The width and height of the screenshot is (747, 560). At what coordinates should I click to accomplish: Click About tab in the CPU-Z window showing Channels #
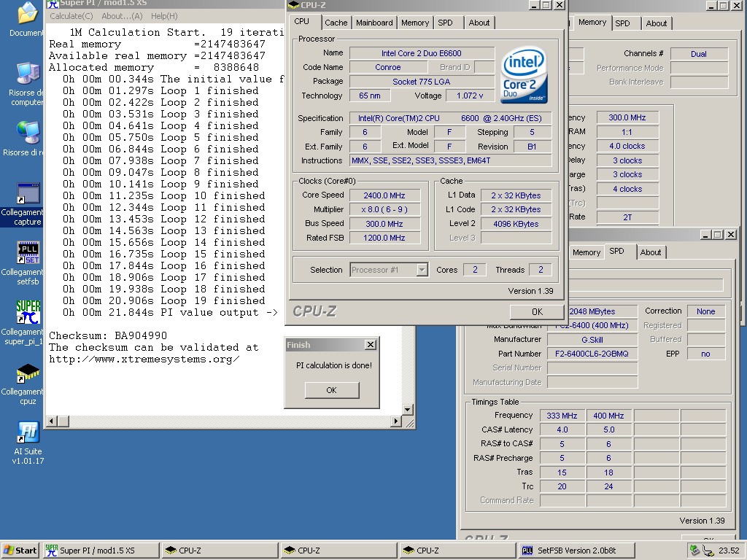click(657, 23)
